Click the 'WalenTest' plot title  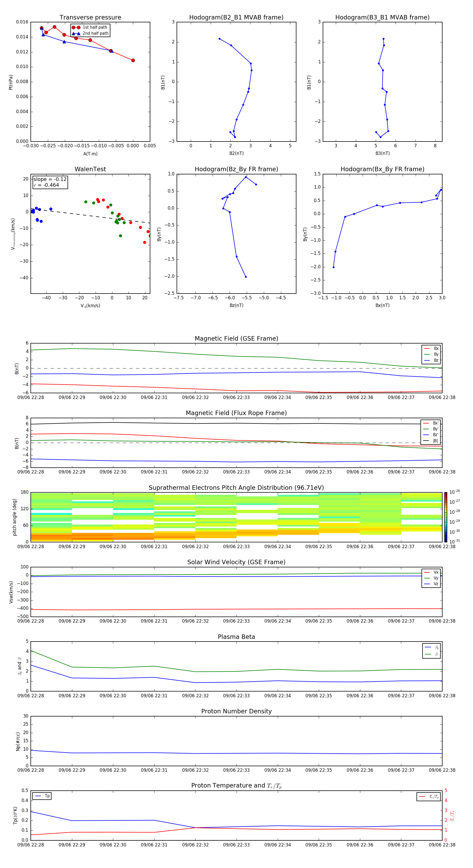(90, 169)
